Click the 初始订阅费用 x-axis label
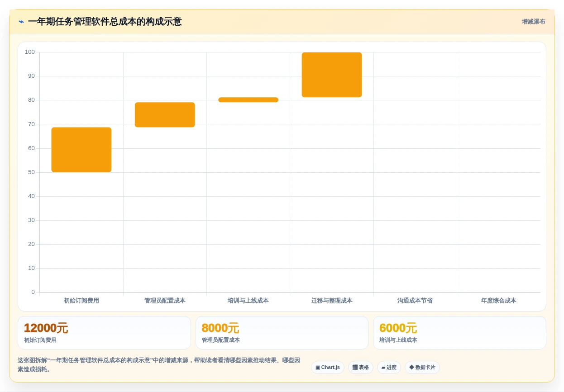The width and height of the screenshot is (564, 392). pyautogui.click(x=81, y=301)
